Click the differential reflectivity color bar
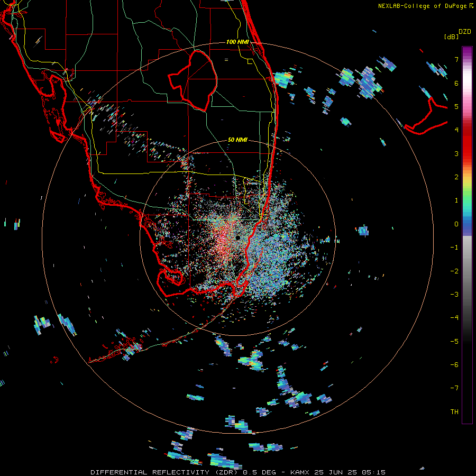Viewport: 476px width, 476px height. 467,235
